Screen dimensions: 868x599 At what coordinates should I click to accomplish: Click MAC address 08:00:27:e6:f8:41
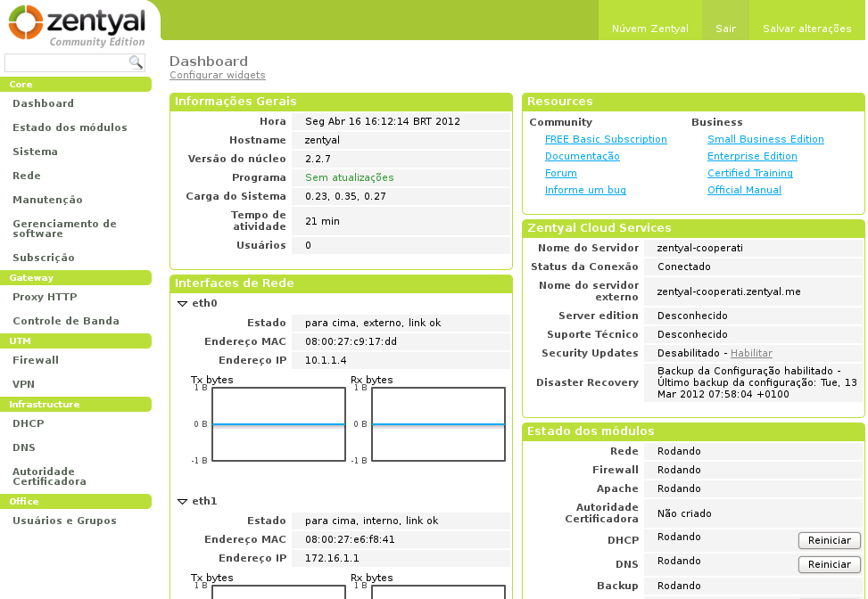pyautogui.click(x=350, y=539)
